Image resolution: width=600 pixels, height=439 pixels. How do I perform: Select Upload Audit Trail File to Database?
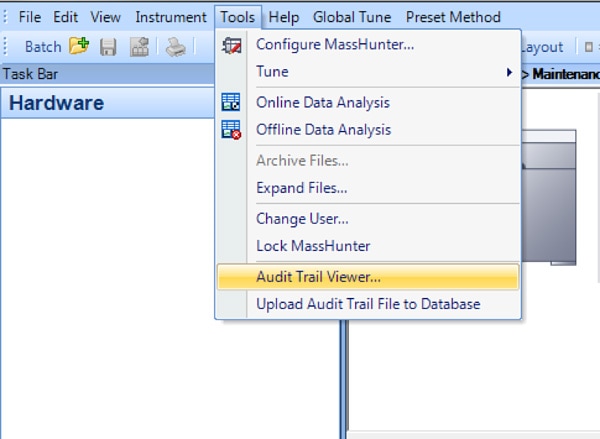pyautogui.click(x=368, y=304)
